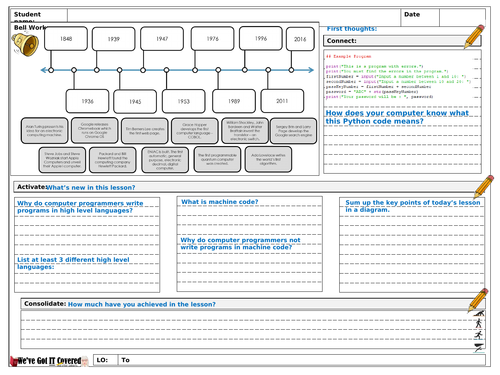Screen dimensions: 500x375
Task: Click the timeline marker under 1848
Action: (51, 70)
